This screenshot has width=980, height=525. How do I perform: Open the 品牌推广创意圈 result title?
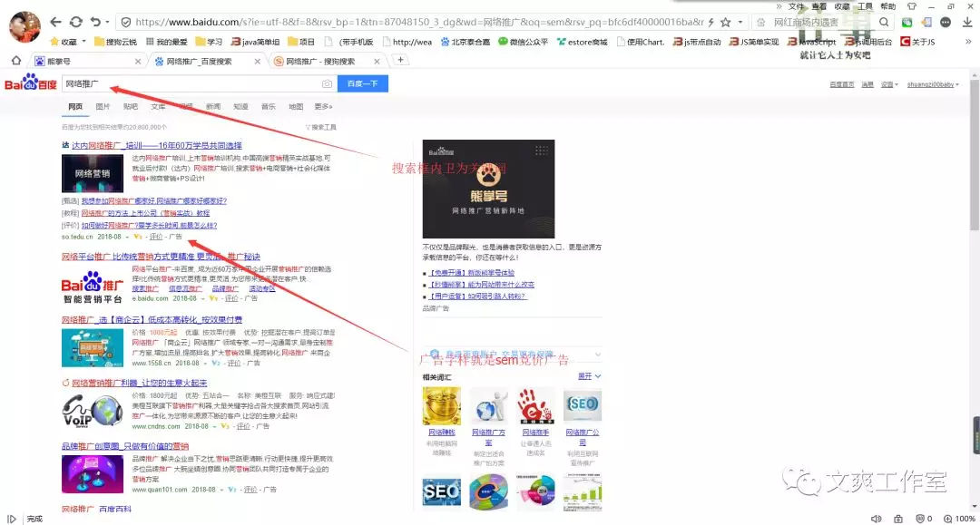point(125,446)
